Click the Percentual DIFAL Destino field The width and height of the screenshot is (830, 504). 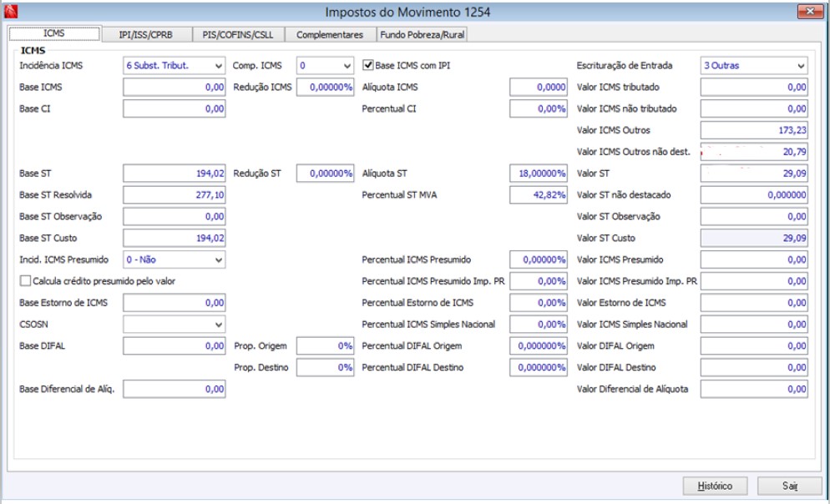pyautogui.click(x=539, y=367)
